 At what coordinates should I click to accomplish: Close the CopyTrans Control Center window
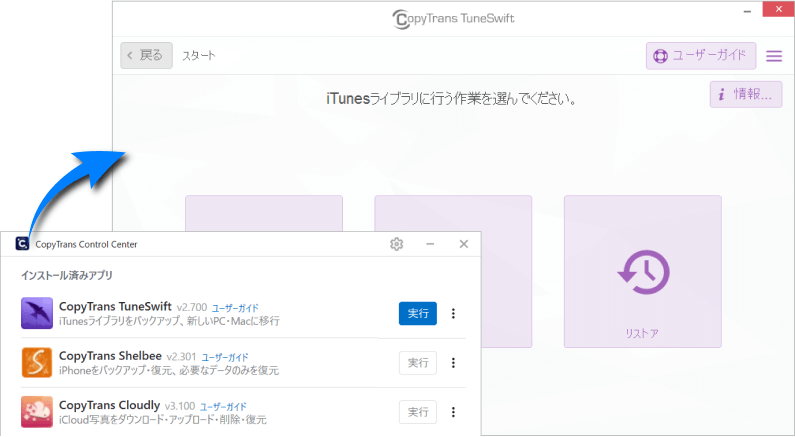[463, 244]
